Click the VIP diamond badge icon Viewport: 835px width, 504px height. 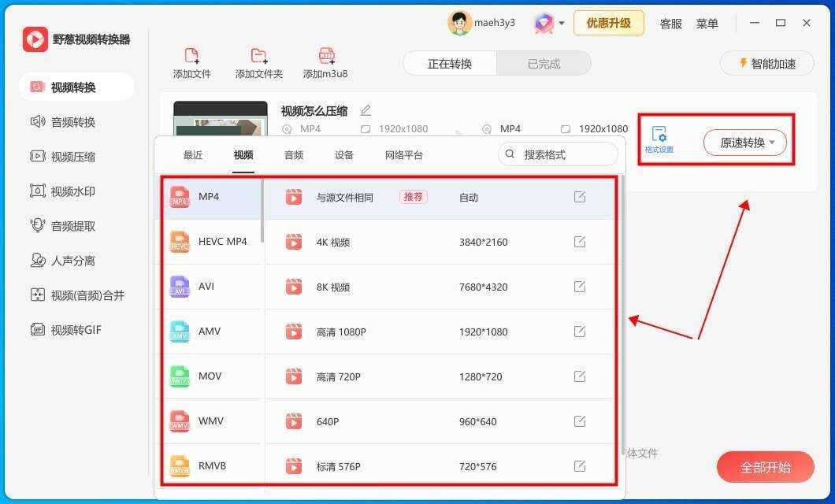pos(544,24)
